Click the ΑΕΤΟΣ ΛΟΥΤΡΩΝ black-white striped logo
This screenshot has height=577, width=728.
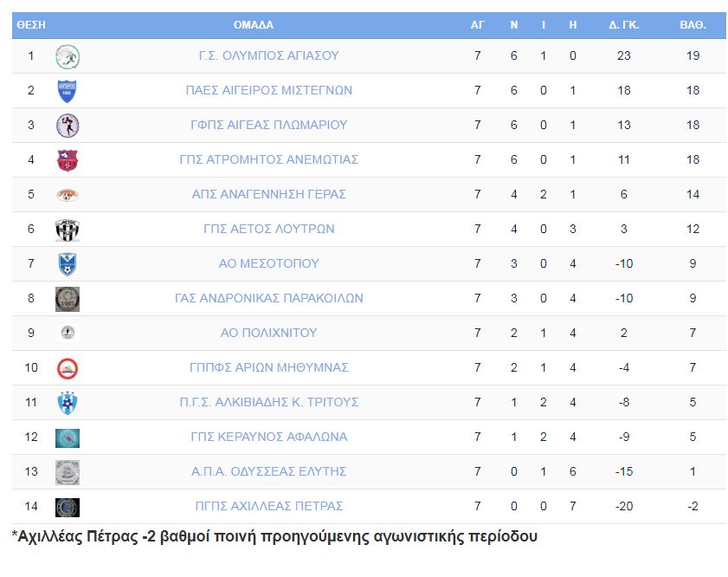point(68,230)
